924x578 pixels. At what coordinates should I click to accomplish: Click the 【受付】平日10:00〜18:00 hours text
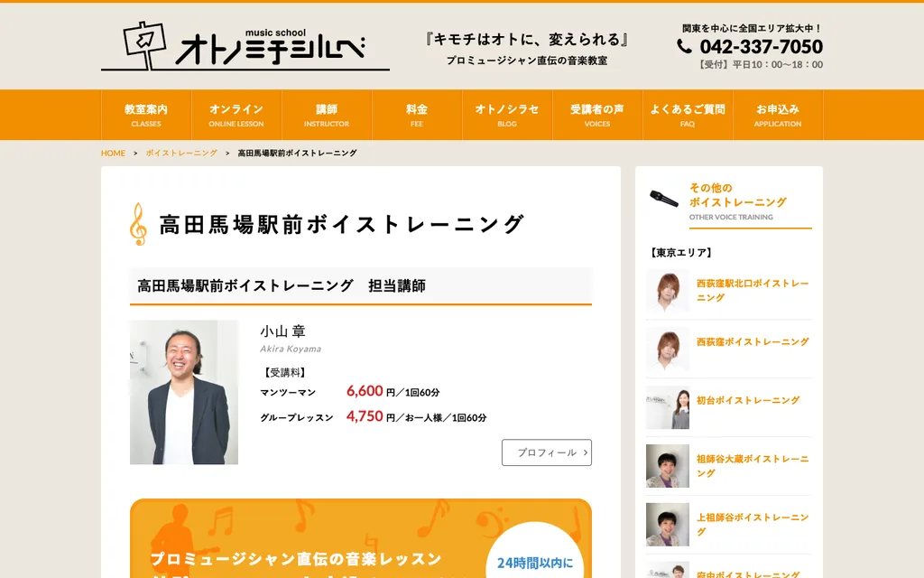click(759, 65)
